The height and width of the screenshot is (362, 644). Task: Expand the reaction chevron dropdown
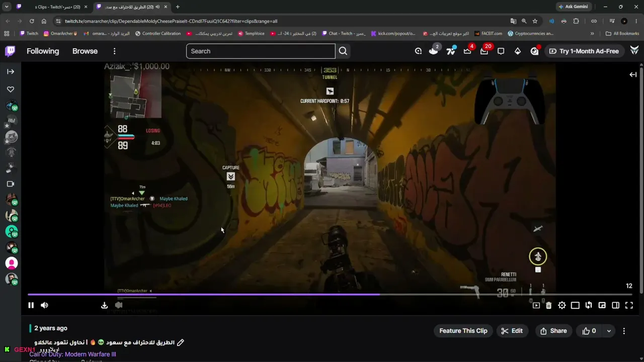(609, 331)
